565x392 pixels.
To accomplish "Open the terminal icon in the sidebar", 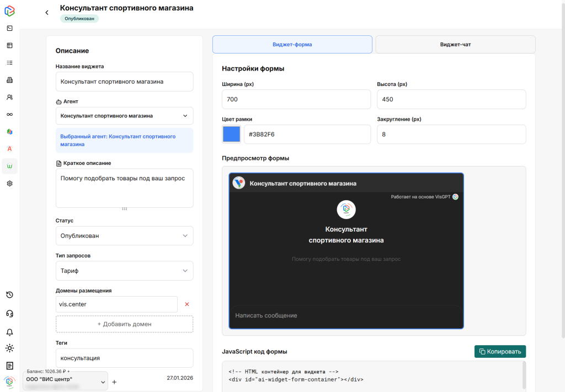I will tap(9, 28).
